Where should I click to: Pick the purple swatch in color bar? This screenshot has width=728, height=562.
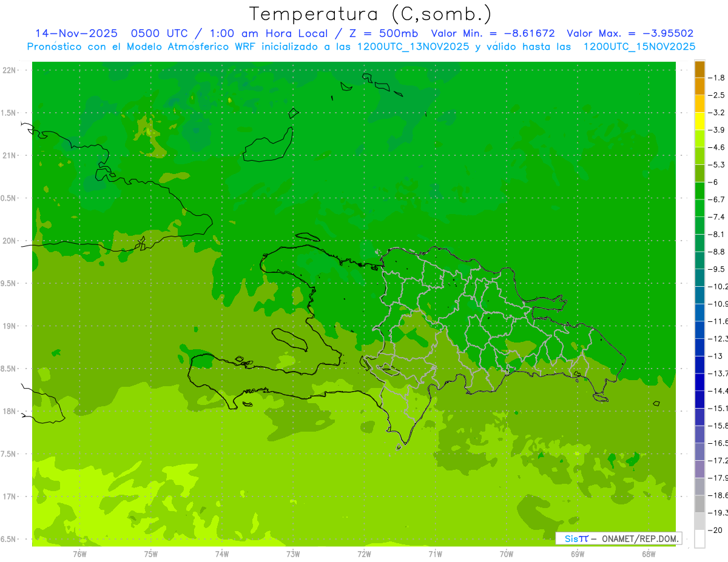click(x=699, y=469)
